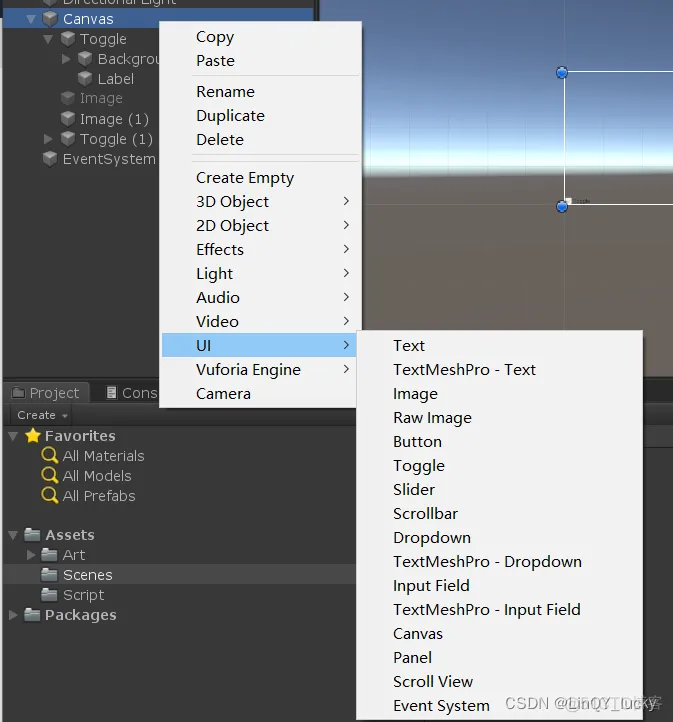Click the Scenes folder icon
The width and height of the screenshot is (673, 722).
coord(49,575)
